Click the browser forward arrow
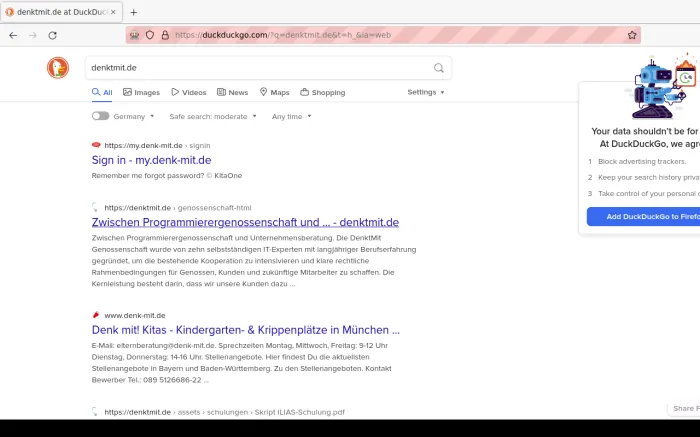This screenshot has width=700, height=437. click(33, 35)
